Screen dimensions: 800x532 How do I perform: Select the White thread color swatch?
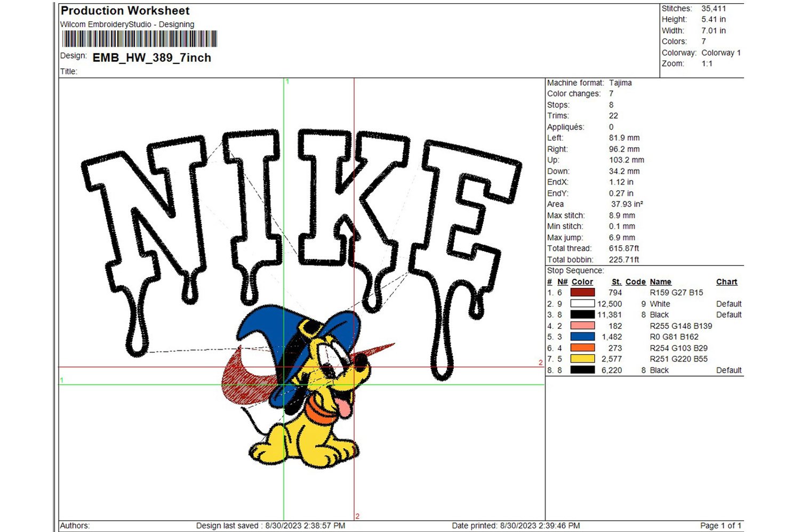coord(582,304)
